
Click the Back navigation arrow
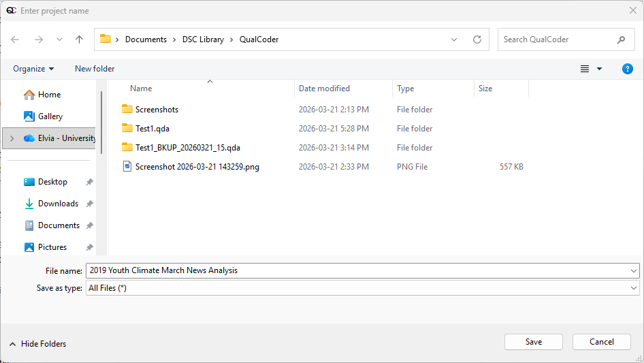(15, 40)
